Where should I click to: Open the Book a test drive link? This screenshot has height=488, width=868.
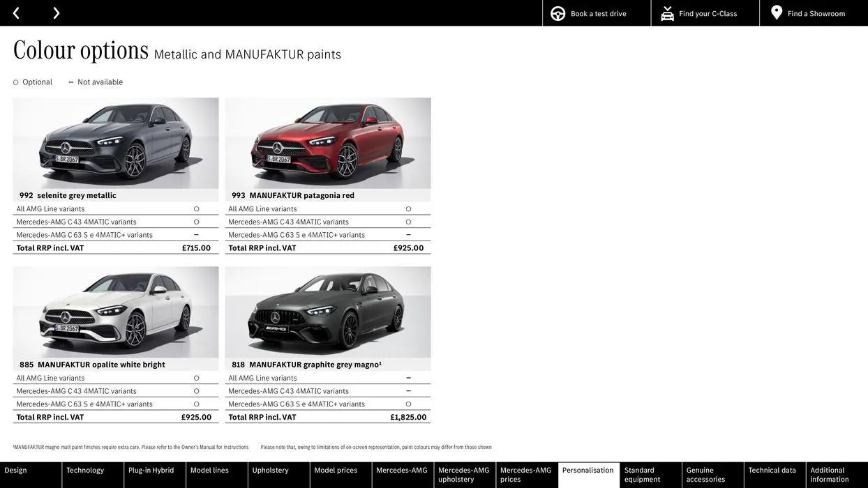(x=598, y=13)
